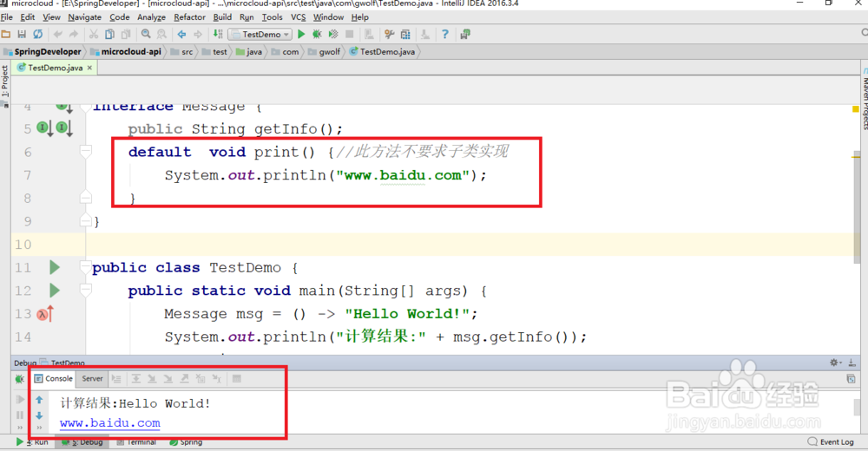The image size is (868, 451).
Task: Collapse the main method fold on line 12
Action: (86, 291)
